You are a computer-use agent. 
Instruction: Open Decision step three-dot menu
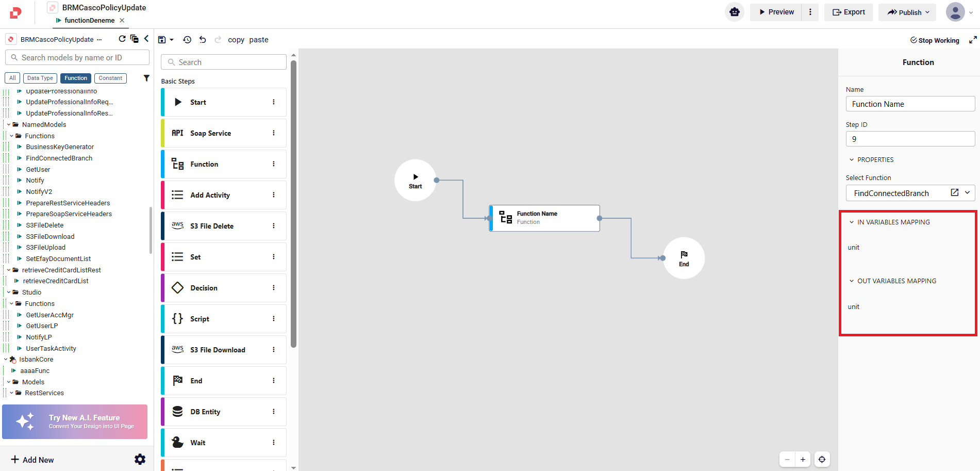click(x=274, y=288)
